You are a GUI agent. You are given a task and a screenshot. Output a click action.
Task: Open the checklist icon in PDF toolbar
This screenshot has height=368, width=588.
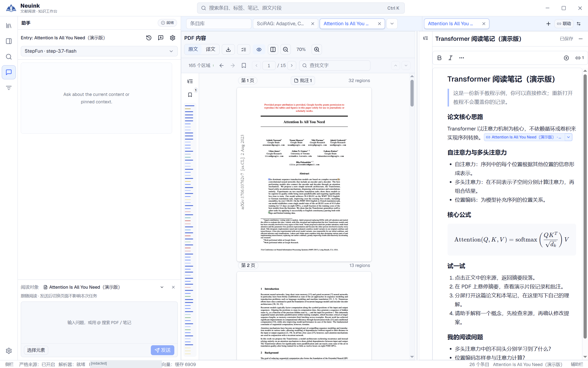point(244,49)
